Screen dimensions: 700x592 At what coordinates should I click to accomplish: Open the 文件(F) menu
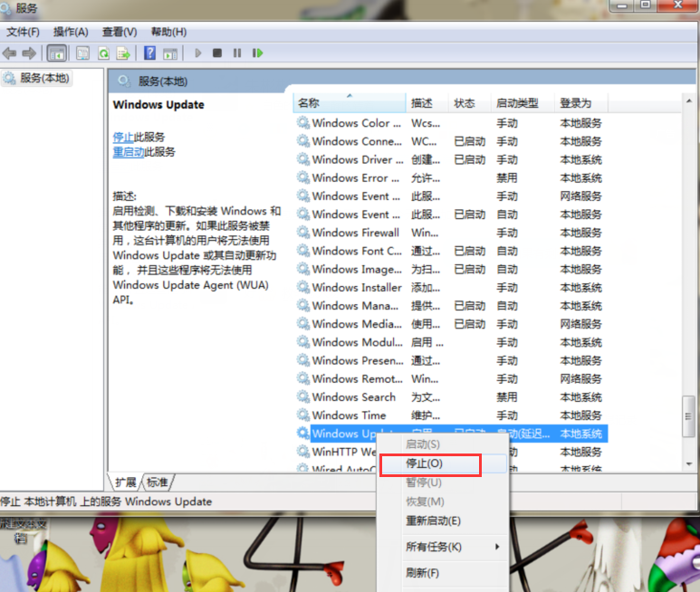[x=23, y=32]
